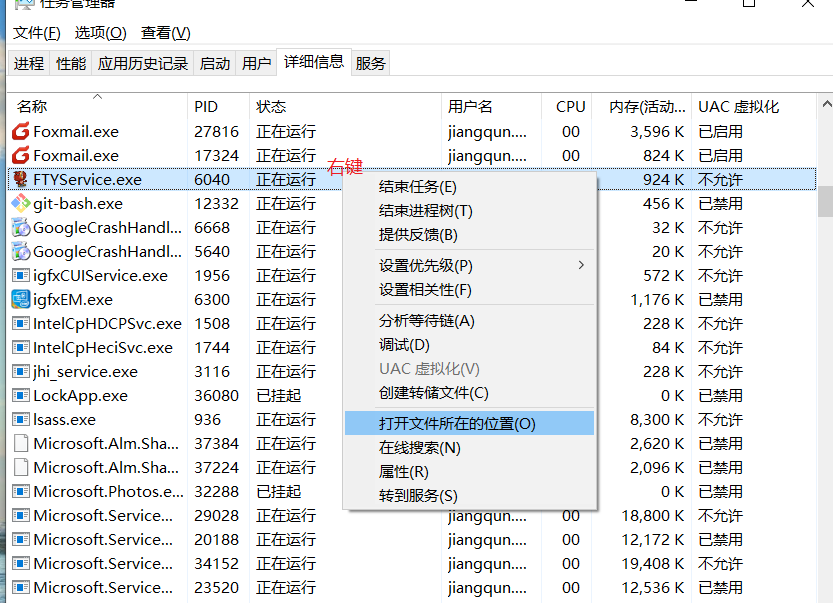Open 属性(R) from the context menu
The width and height of the screenshot is (833, 603).
tap(403, 471)
